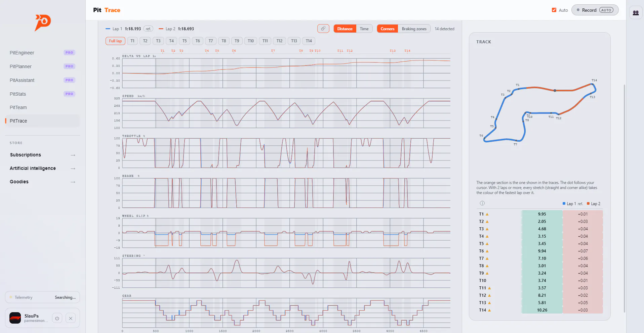Click the X icon beside SlauPs
This screenshot has height=333, width=644.
click(71, 318)
